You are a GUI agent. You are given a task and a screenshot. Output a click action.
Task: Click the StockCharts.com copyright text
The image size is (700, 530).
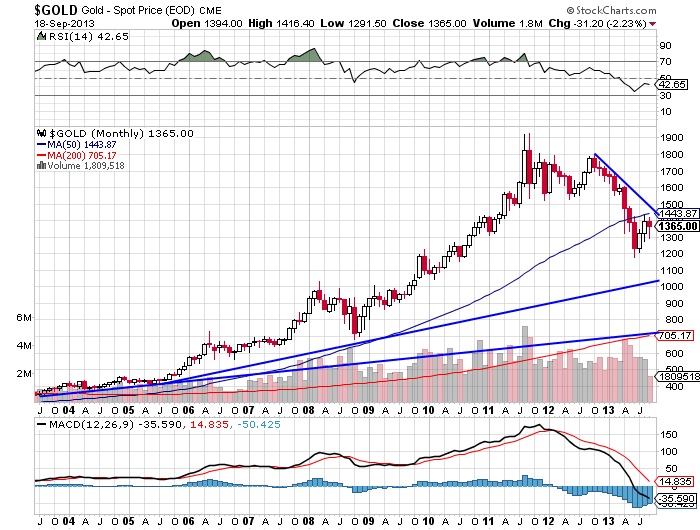[x=612, y=10]
